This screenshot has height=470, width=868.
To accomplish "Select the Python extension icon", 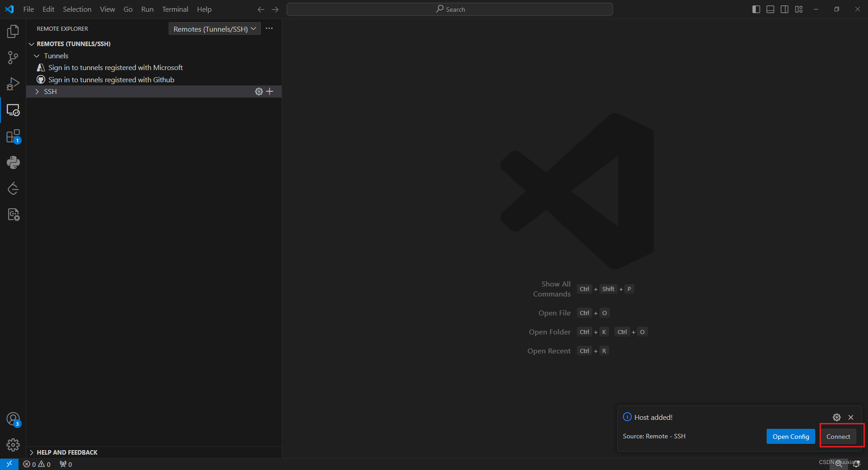I will tap(13, 162).
